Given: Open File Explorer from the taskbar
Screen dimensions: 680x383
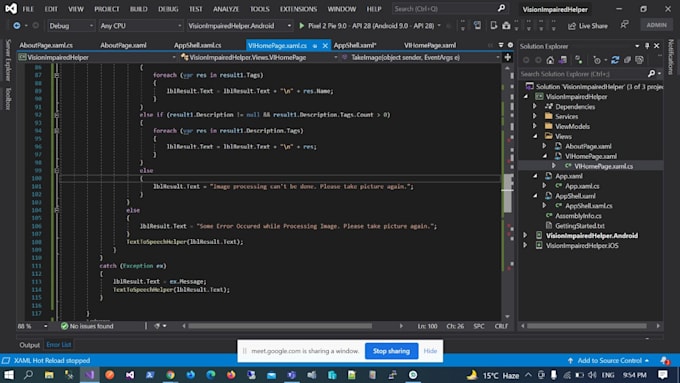Looking at the screenshot, I should pos(49,375).
